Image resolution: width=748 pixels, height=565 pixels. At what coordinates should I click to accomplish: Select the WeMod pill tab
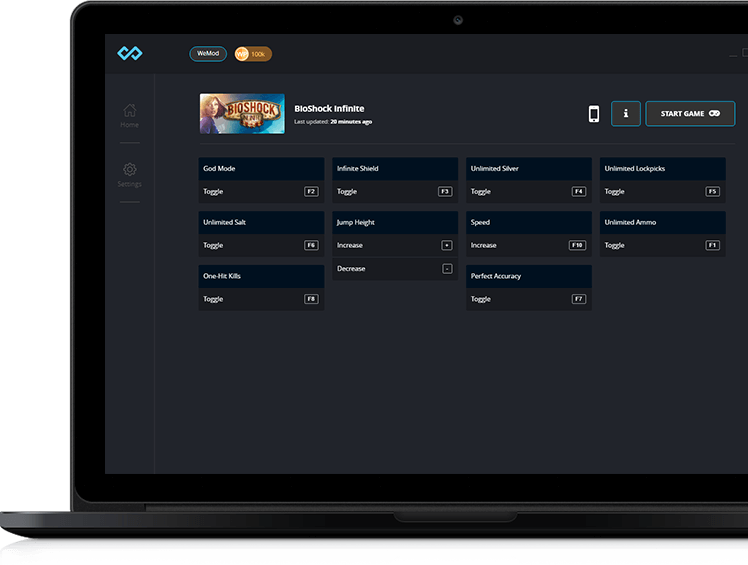pyautogui.click(x=208, y=54)
